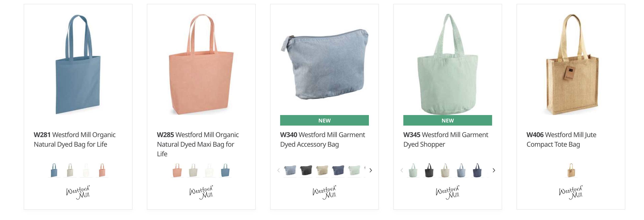Select black swatch for W345 Shopper
644x220 pixels.
(x=429, y=170)
